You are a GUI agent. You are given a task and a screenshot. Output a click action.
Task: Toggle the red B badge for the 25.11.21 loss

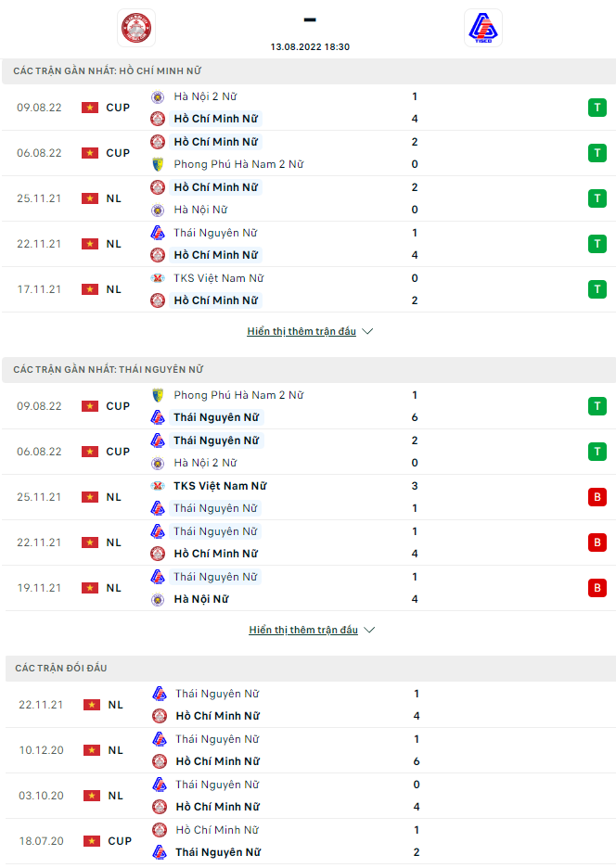click(x=597, y=496)
